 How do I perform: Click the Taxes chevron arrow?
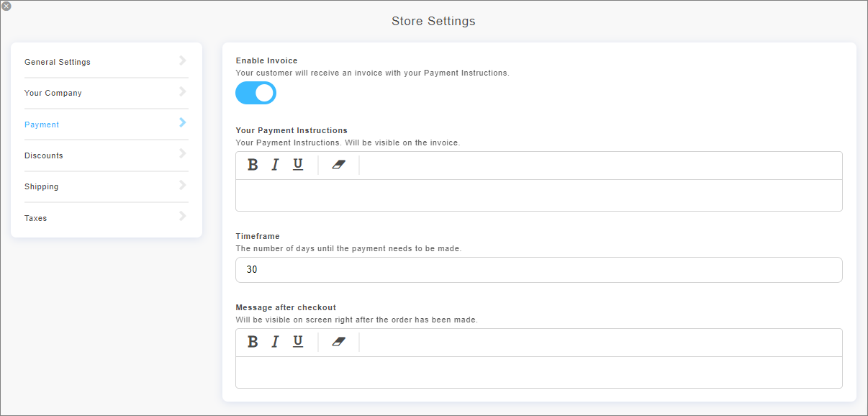(x=183, y=216)
